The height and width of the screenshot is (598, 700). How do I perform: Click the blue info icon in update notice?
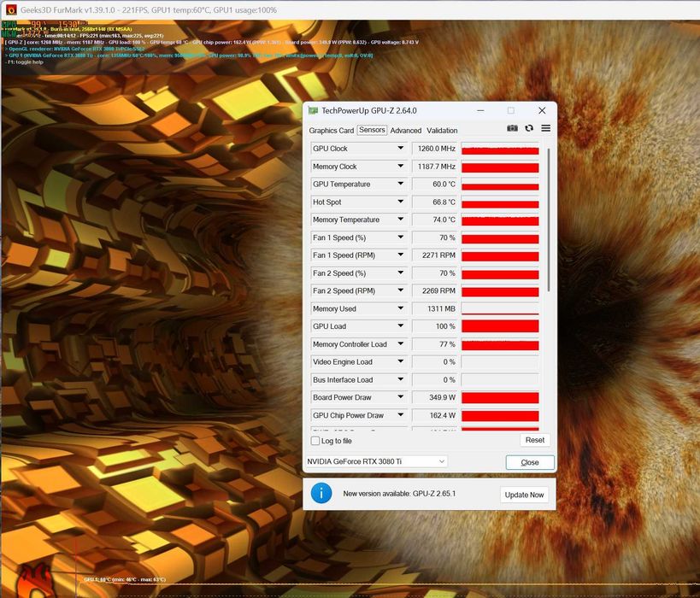click(321, 494)
